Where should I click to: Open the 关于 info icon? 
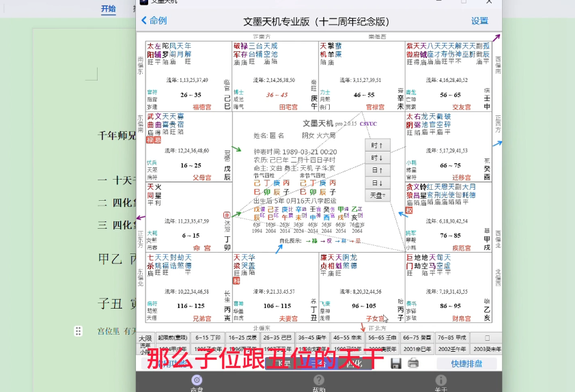[x=440, y=380]
